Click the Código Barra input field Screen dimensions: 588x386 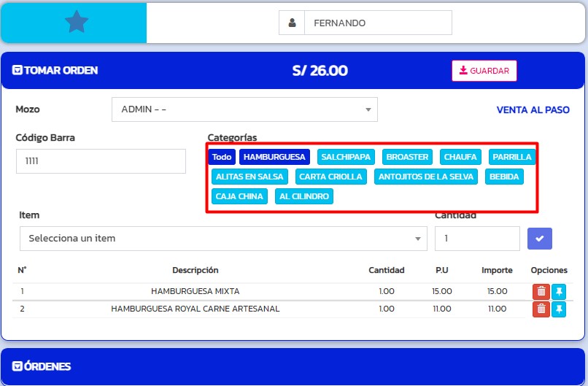101,161
